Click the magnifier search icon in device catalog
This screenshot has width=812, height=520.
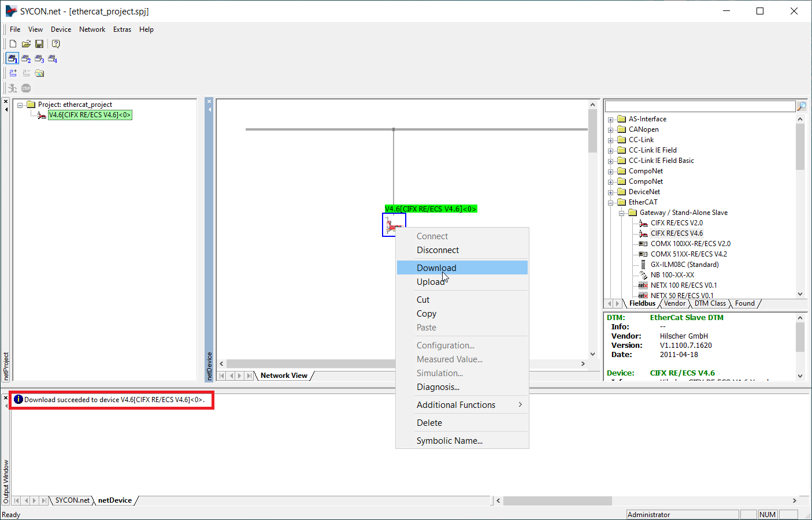pyautogui.click(x=802, y=106)
